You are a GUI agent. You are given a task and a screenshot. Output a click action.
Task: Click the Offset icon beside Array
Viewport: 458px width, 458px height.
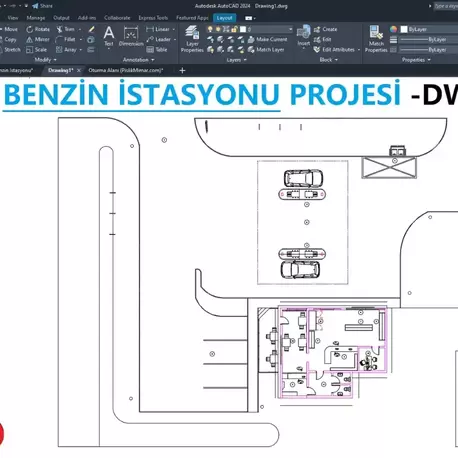coord(91,50)
